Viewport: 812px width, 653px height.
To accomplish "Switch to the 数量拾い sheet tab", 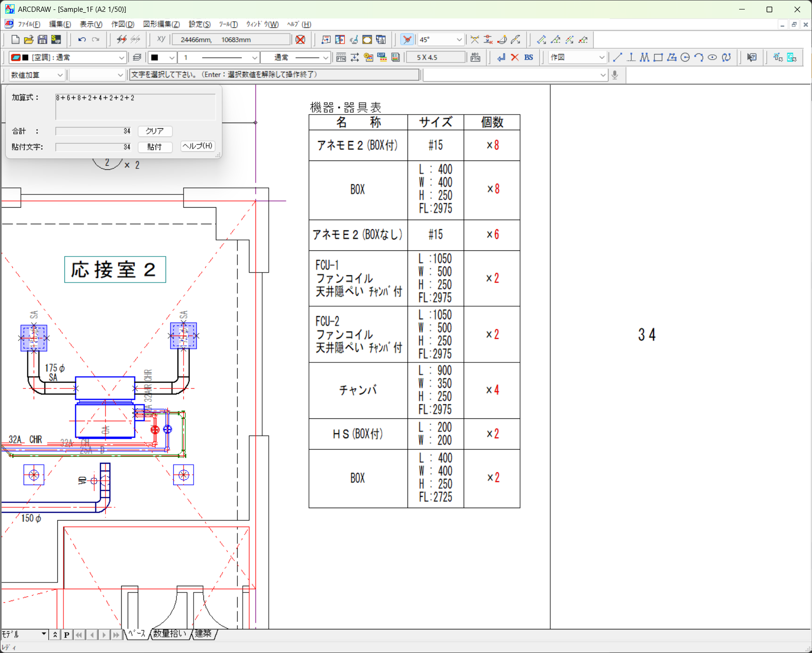I will [170, 634].
